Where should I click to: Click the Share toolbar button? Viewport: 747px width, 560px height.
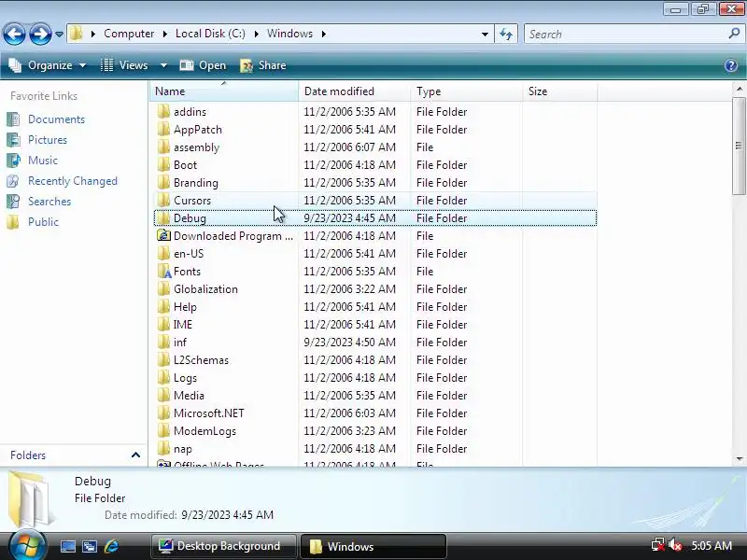tap(263, 65)
